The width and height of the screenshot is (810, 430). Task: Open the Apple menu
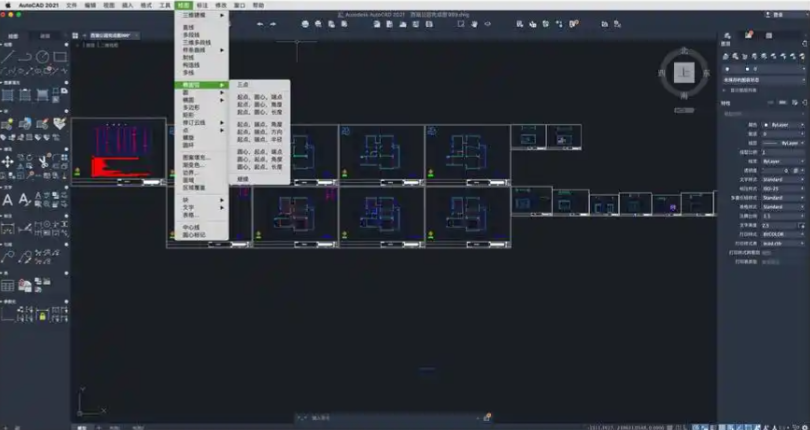pos(7,5)
